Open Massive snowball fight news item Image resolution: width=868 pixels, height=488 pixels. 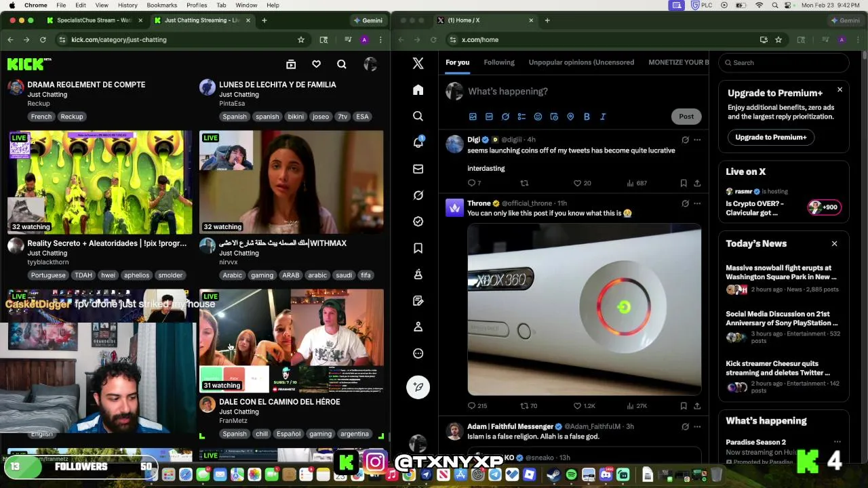[782, 278]
